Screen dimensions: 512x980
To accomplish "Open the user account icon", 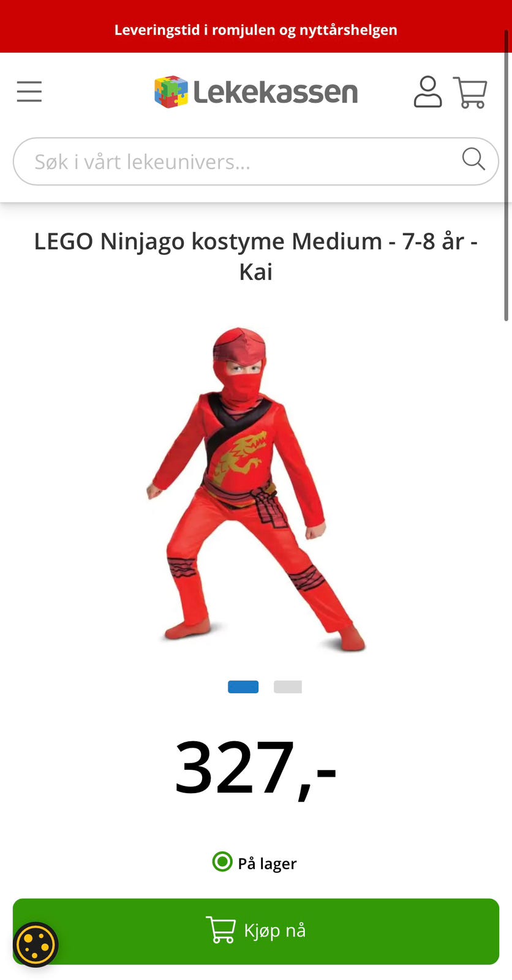I will [x=427, y=92].
